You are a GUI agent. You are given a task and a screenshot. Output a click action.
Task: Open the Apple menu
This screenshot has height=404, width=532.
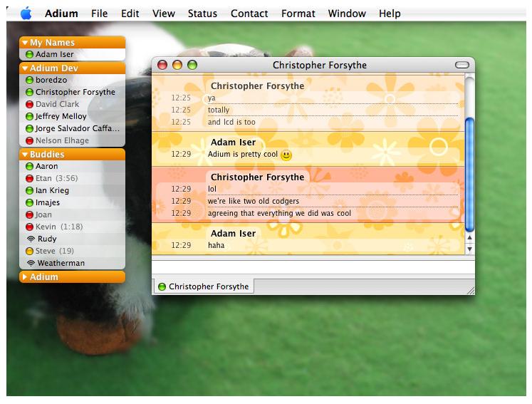26,13
